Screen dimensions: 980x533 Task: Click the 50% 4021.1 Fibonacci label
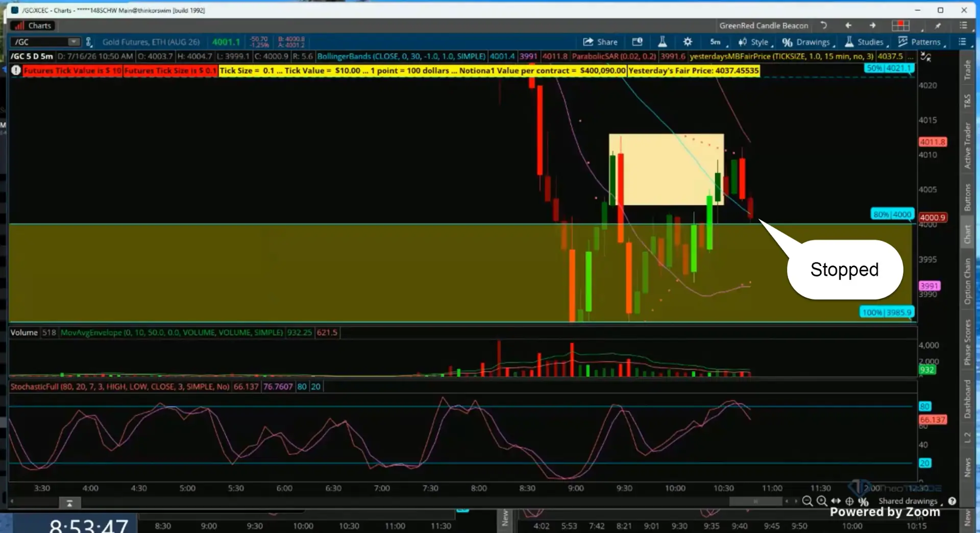(889, 68)
